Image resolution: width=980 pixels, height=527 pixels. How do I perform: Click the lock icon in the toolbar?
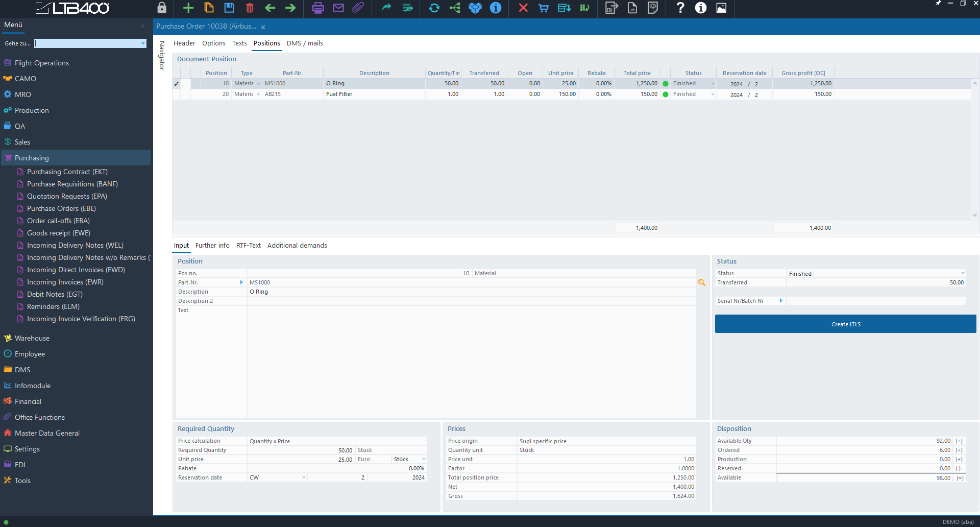(162, 8)
